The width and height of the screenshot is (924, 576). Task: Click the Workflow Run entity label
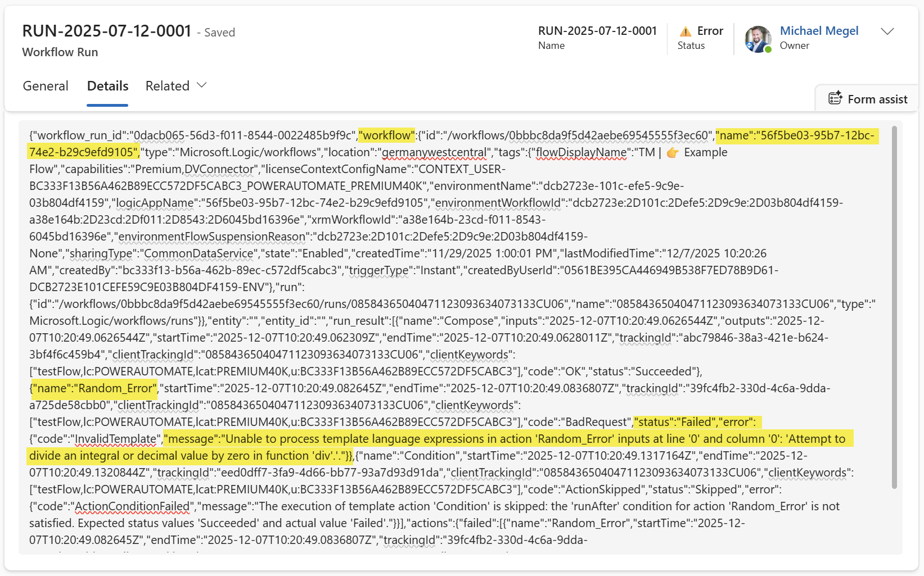(60, 52)
